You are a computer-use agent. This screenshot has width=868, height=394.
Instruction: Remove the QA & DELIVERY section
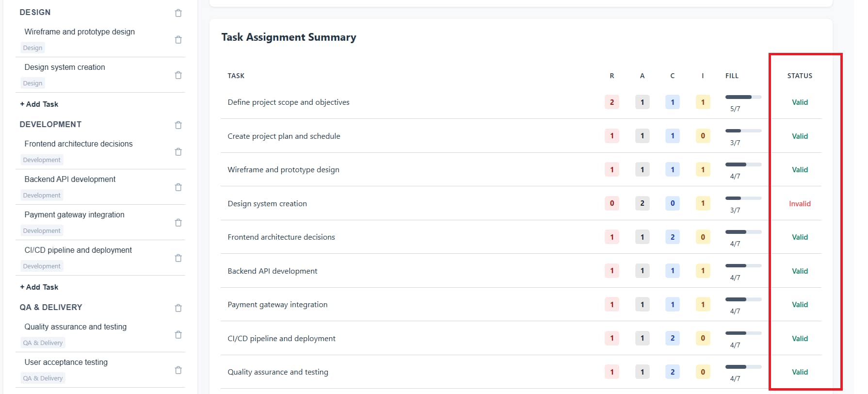coord(178,308)
